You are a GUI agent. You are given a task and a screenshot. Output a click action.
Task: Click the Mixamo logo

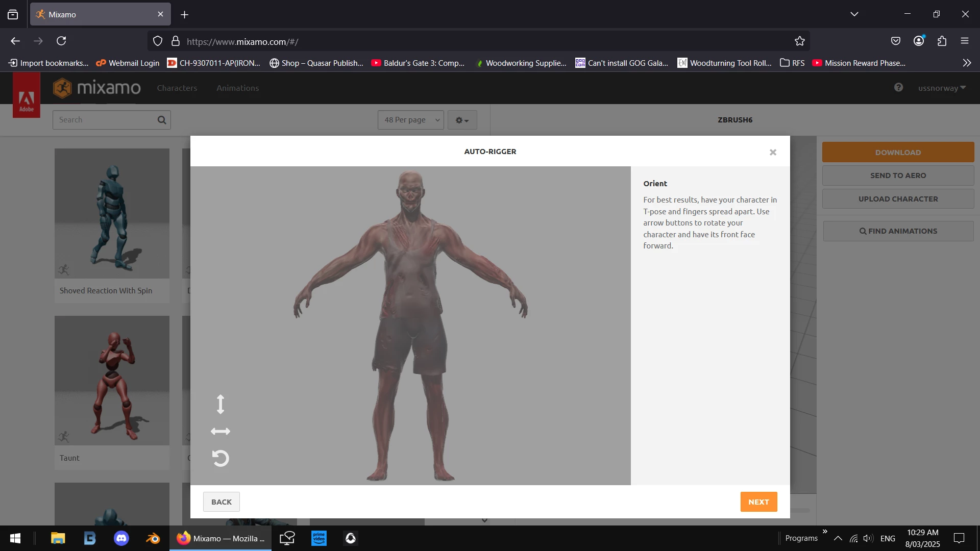click(97, 88)
